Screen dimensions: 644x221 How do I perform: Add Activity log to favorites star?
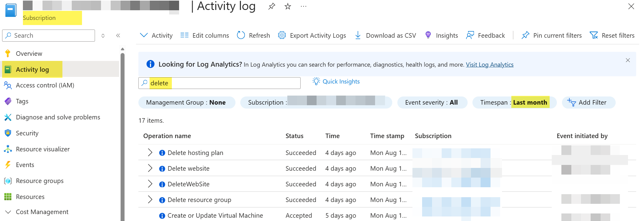coord(288,6)
